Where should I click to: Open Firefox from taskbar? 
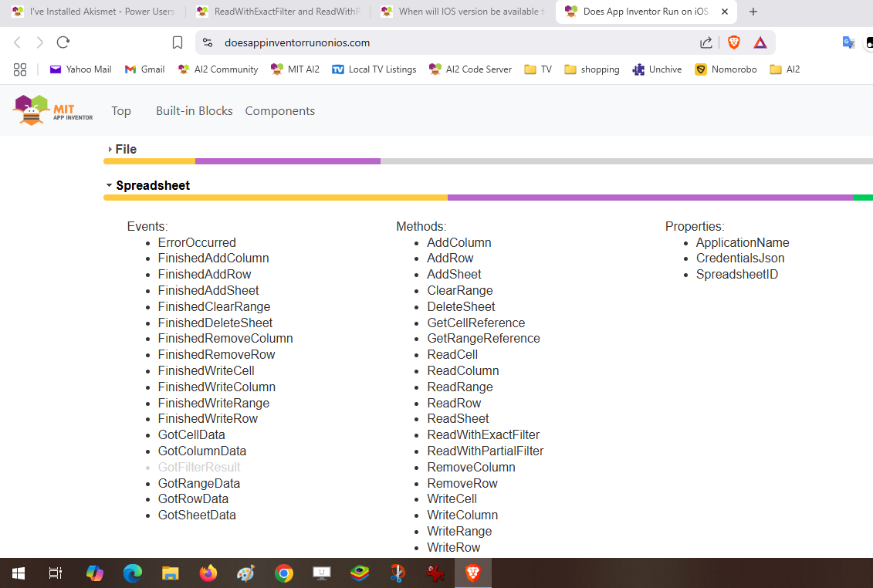pos(208,573)
